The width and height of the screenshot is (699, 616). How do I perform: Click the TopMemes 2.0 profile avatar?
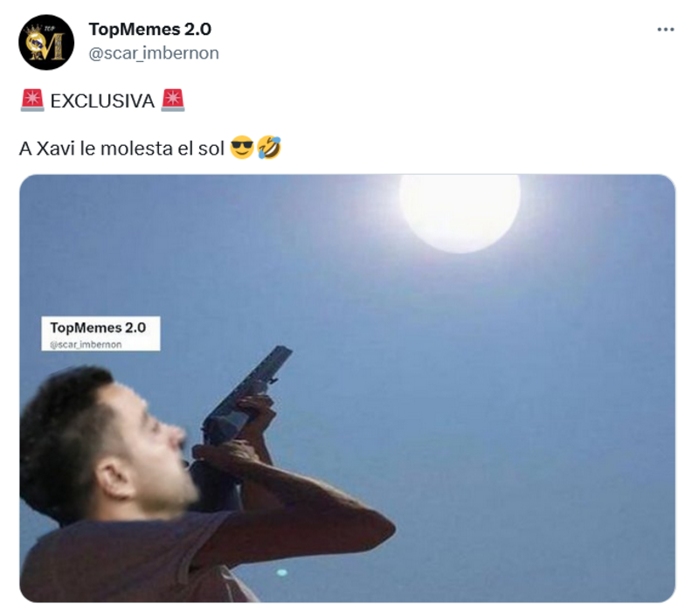[x=46, y=42]
